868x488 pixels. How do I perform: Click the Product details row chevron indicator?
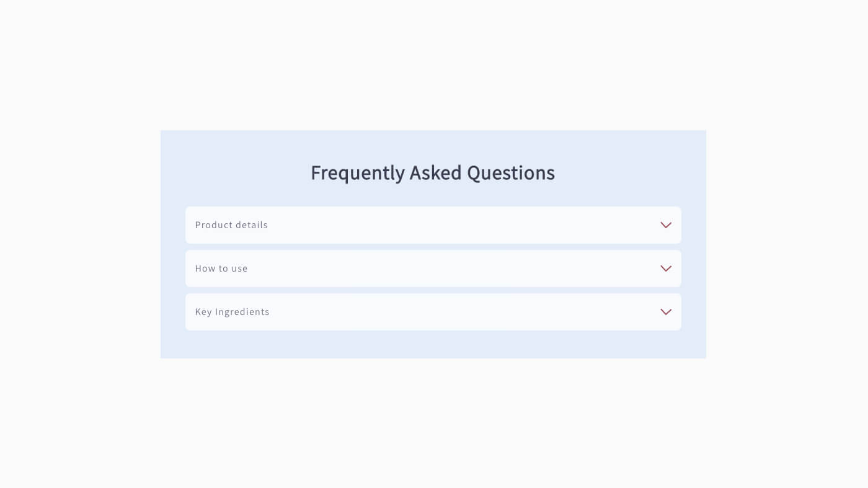click(666, 225)
